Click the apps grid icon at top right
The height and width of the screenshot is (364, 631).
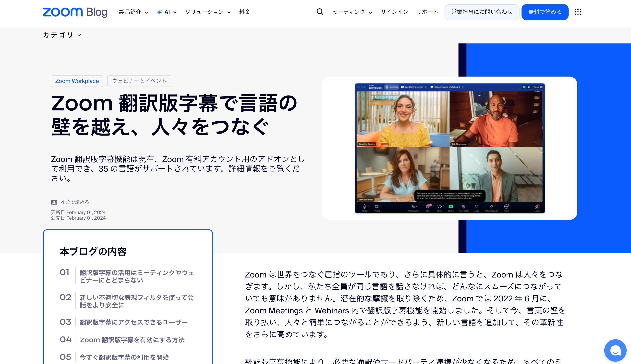[578, 12]
